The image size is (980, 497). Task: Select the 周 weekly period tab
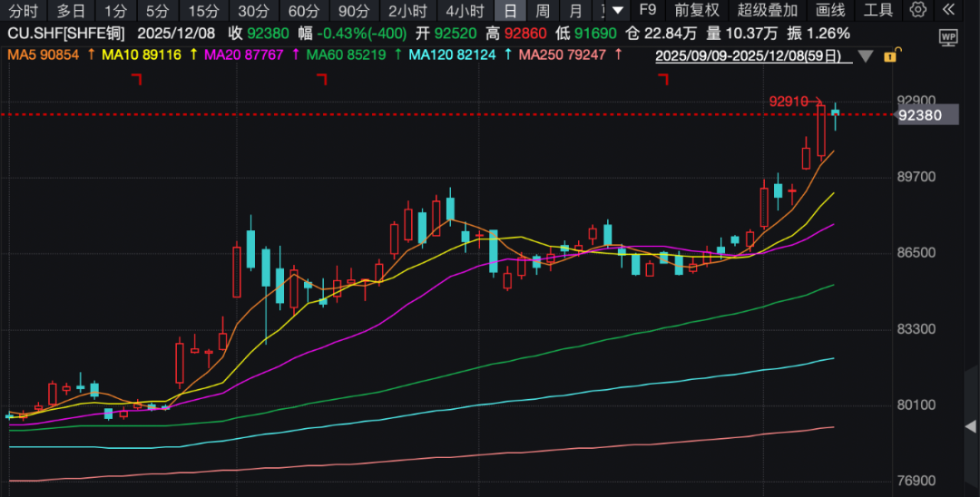coord(543,11)
